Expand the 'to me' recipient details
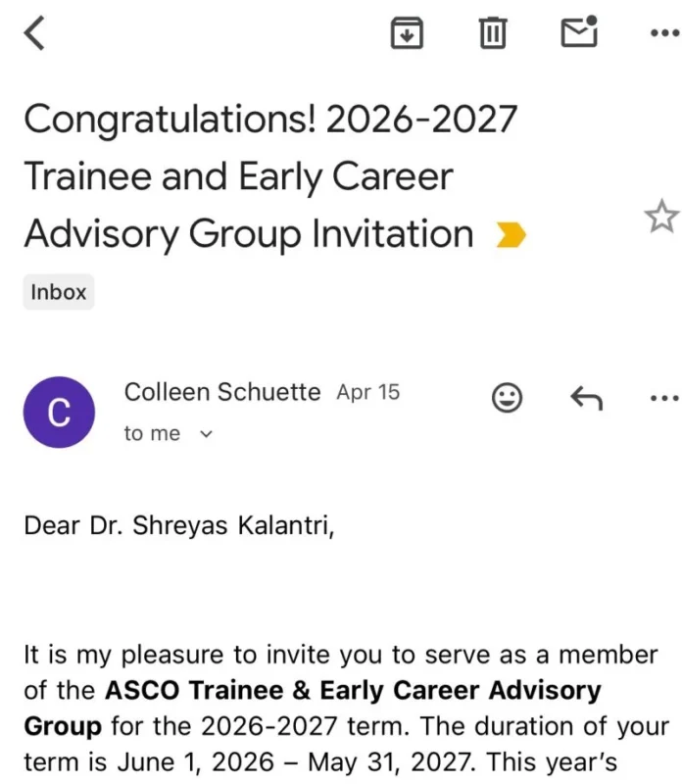The width and height of the screenshot is (682, 784). click(x=170, y=433)
